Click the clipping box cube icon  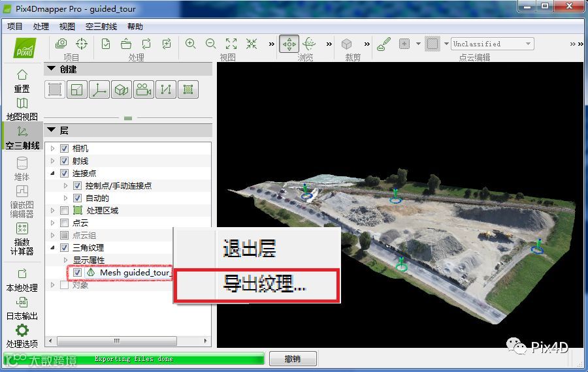(346, 44)
